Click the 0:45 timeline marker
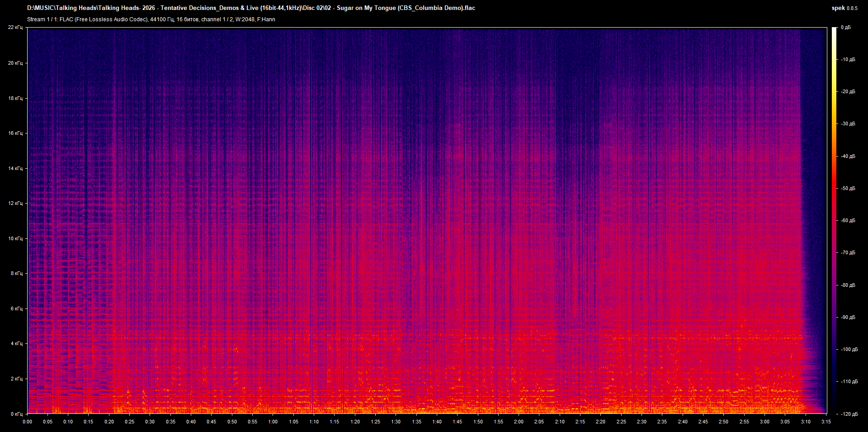This screenshot has width=868, height=432. tap(211, 421)
